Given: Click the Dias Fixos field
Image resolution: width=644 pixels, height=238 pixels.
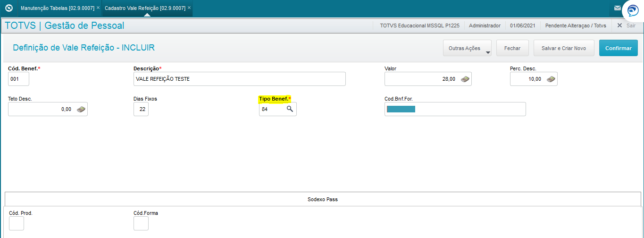Looking at the screenshot, I should [141, 109].
